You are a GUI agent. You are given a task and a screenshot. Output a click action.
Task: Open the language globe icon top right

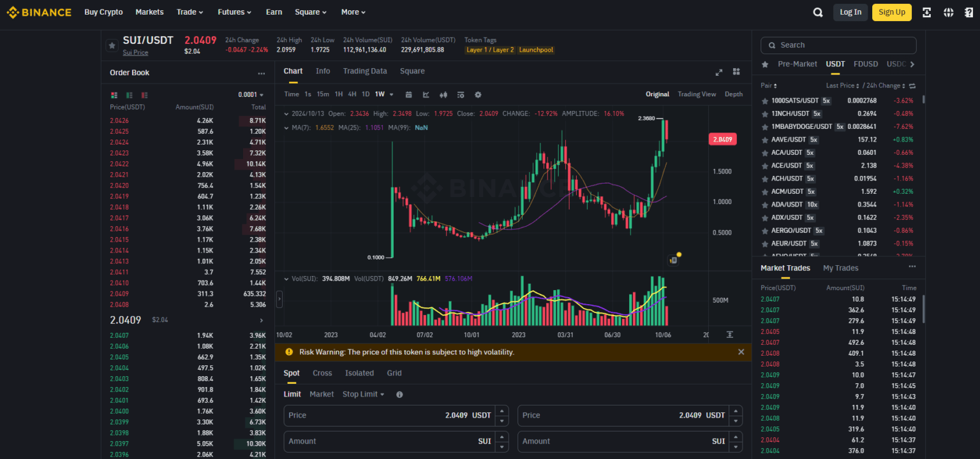click(x=948, y=11)
